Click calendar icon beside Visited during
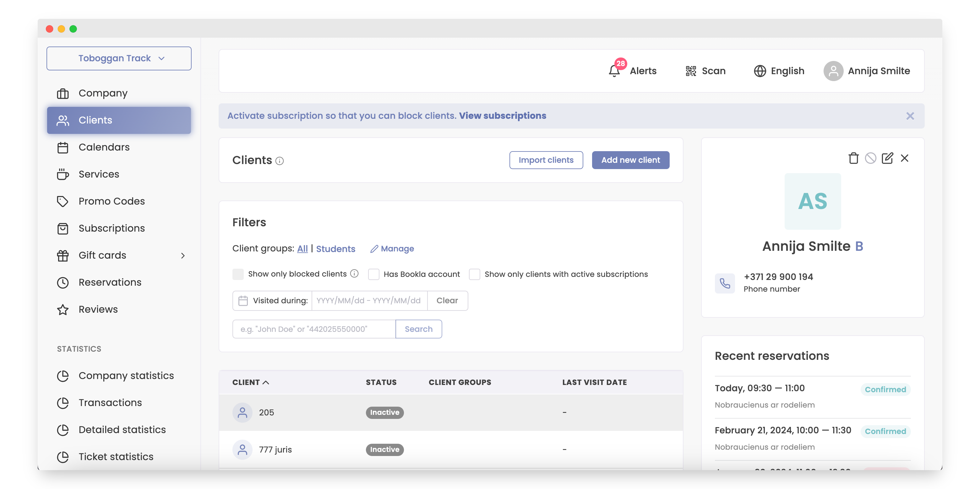 coord(243,301)
